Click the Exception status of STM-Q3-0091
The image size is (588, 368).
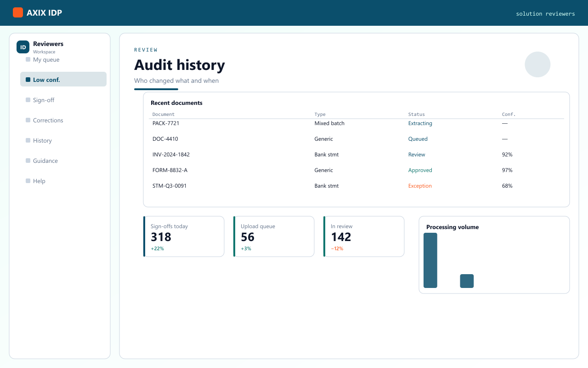tap(420, 186)
